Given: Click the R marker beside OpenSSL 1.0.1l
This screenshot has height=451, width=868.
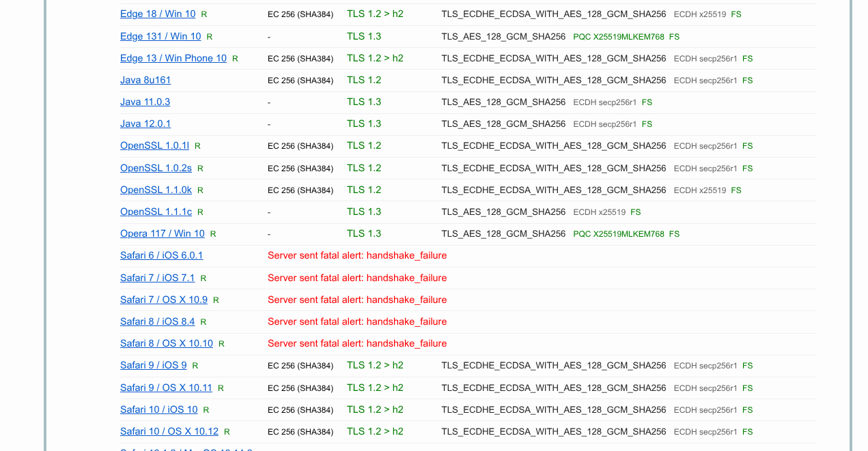Looking at the screenshot, I should click(197, 146).
